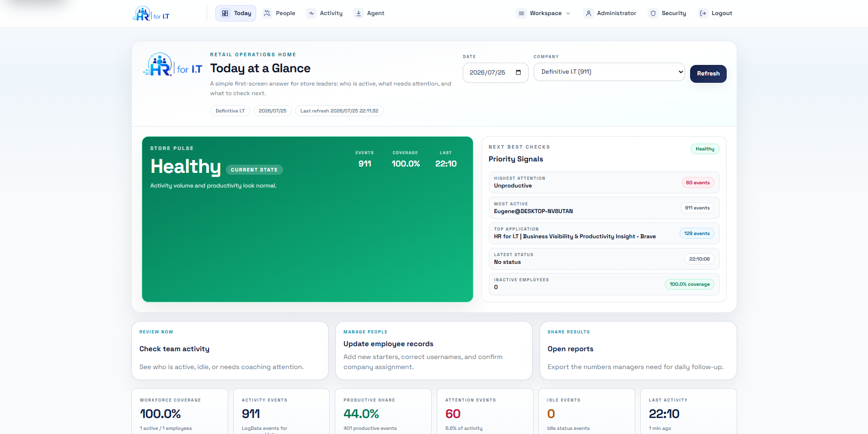The width and height of the screenshot is (868, 434).
Task: Click the large HR for I.T header logo
Action: point(172,64)
